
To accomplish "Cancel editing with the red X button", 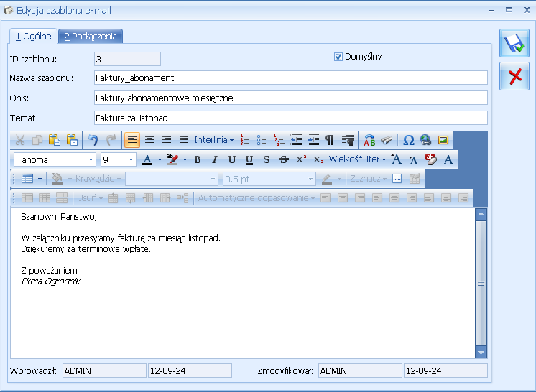I will pyautogui.click(x=514, y=76).
